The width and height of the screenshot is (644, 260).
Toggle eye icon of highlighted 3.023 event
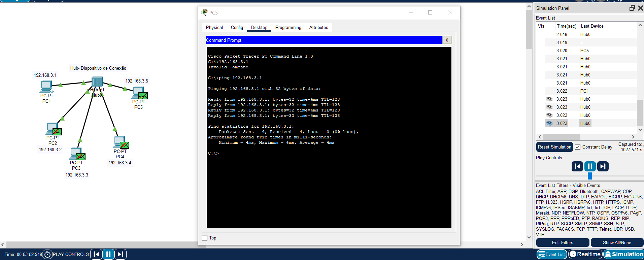pos(549,123)
